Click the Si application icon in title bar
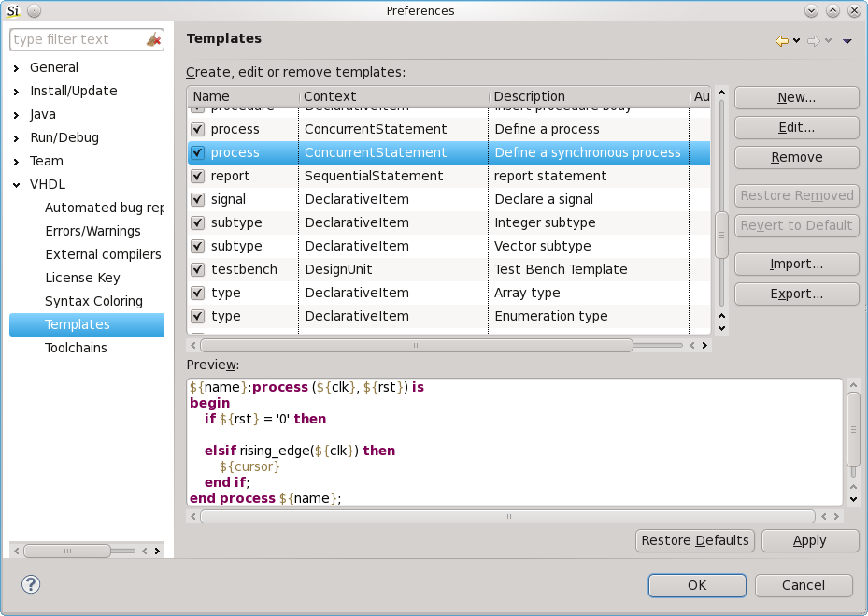 tap(12, 11)
